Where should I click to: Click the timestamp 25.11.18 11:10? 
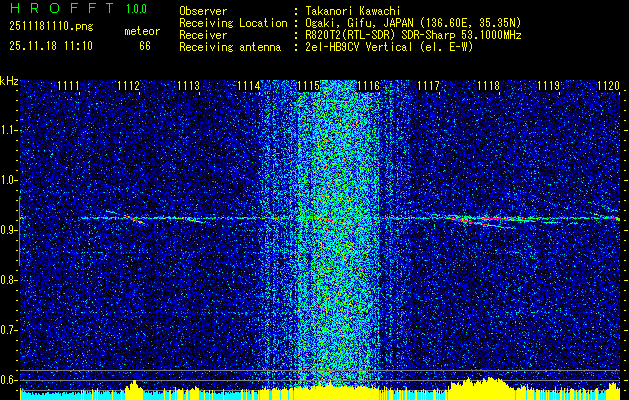[x=51, y=46]
